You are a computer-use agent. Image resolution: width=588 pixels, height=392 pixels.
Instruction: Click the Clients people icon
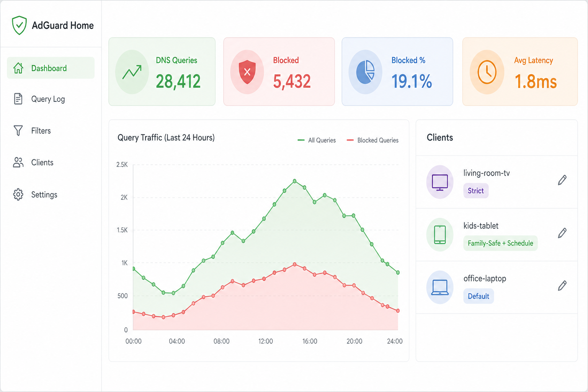pos(18,162)
